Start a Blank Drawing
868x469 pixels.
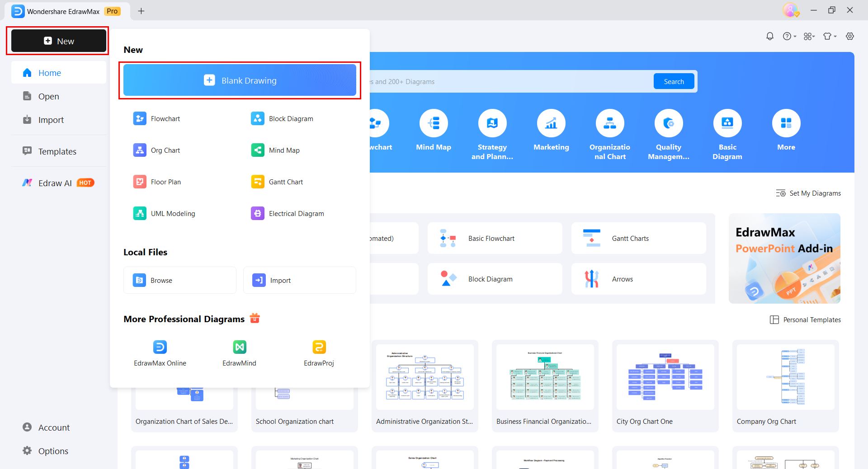[240, 80]
